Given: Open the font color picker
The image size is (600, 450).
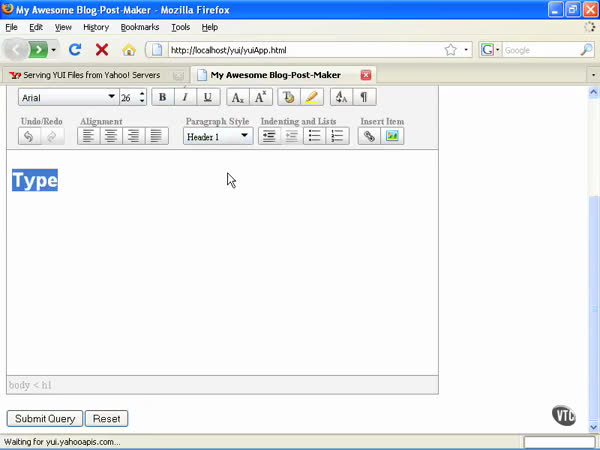Looking at the screenshot, I should tap(289, 97).
